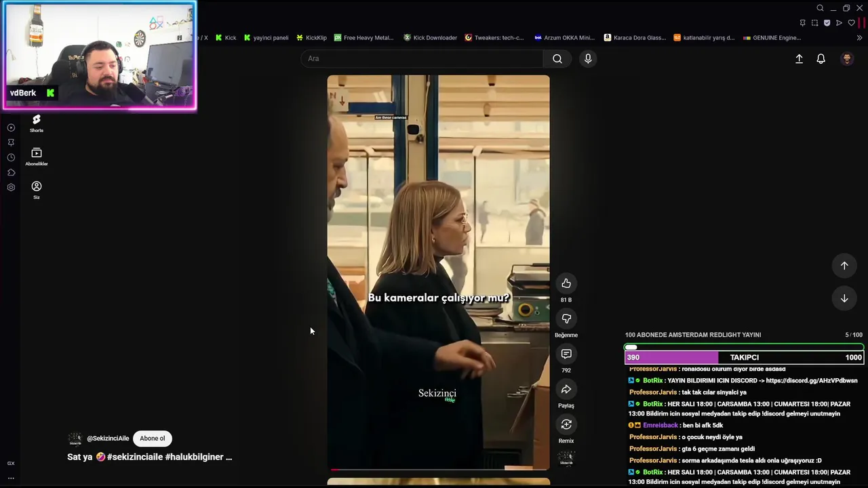Open the account avatar menu
This screenshot has width=868, height=488.
(846, 59)
